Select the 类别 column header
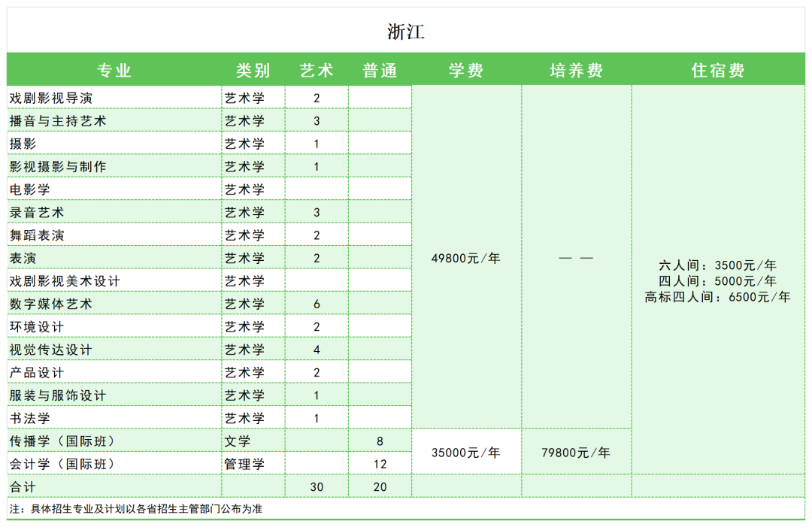Screen dimensions: 812x527 (253, 70)
